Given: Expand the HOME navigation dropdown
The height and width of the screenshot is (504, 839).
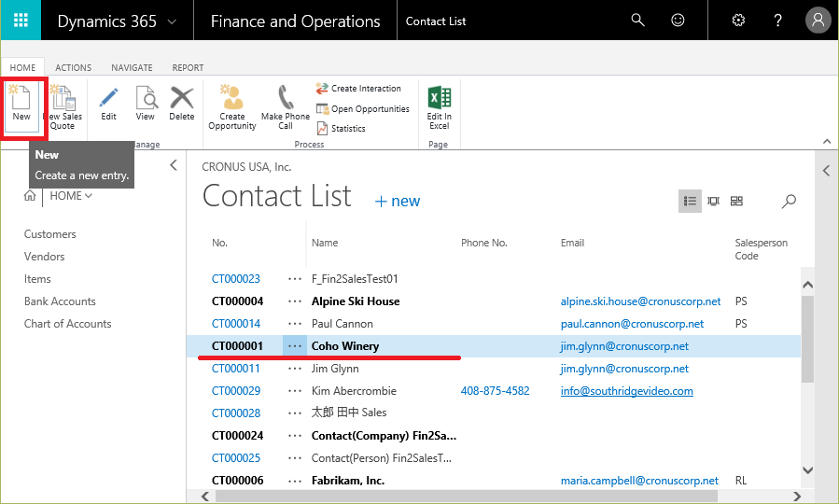Looking at the screenshot, I should click(89, 196).
